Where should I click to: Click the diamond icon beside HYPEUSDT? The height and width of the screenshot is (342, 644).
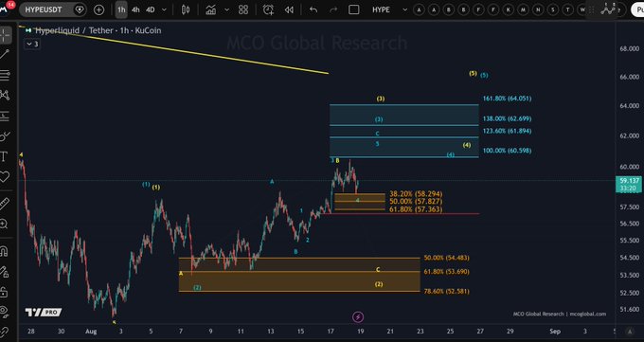[x=80, y=9]
